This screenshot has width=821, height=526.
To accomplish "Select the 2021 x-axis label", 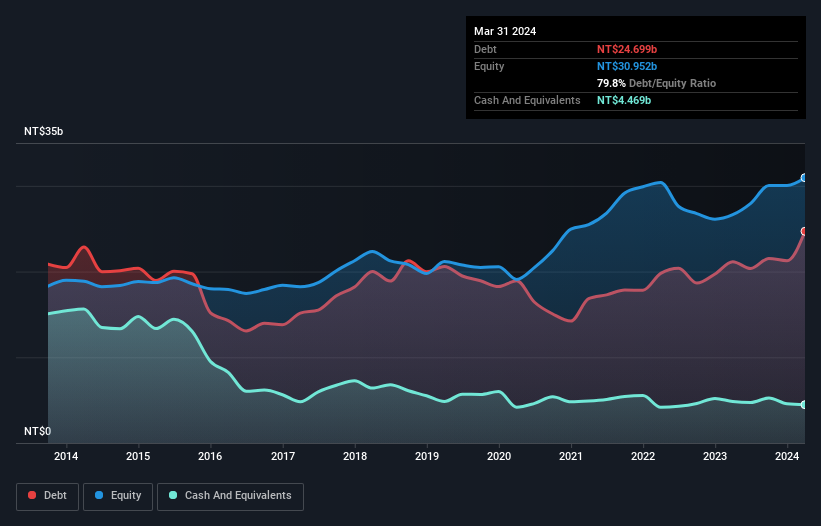I will (x=571, y=456).
